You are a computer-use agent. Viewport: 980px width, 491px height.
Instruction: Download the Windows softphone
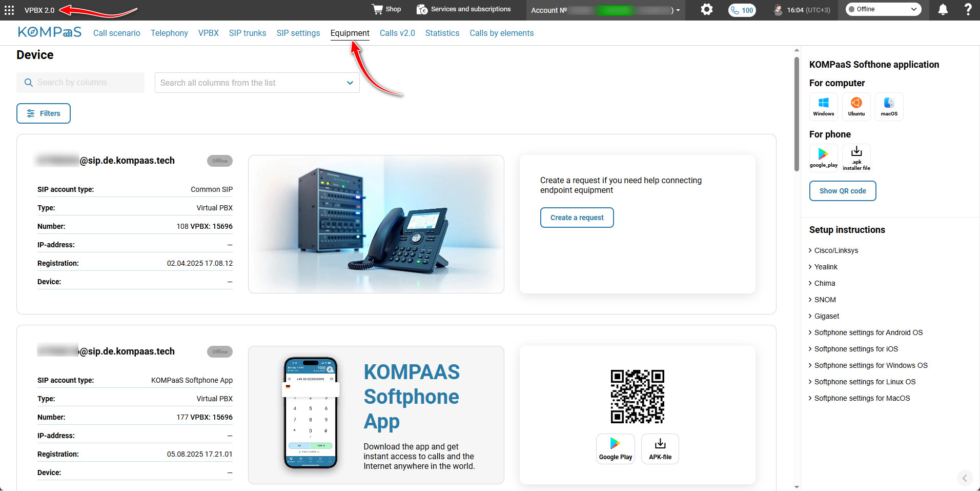[x=824, y=107]
